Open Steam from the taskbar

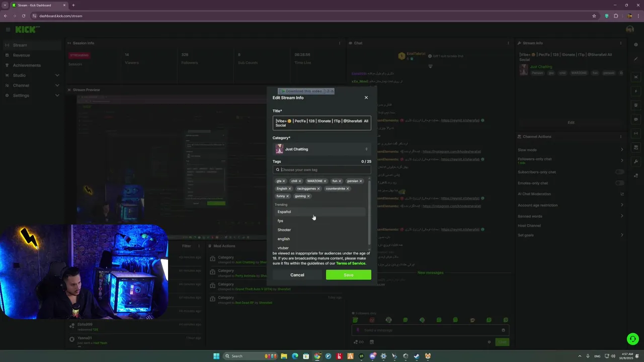(x=417, y=356)
